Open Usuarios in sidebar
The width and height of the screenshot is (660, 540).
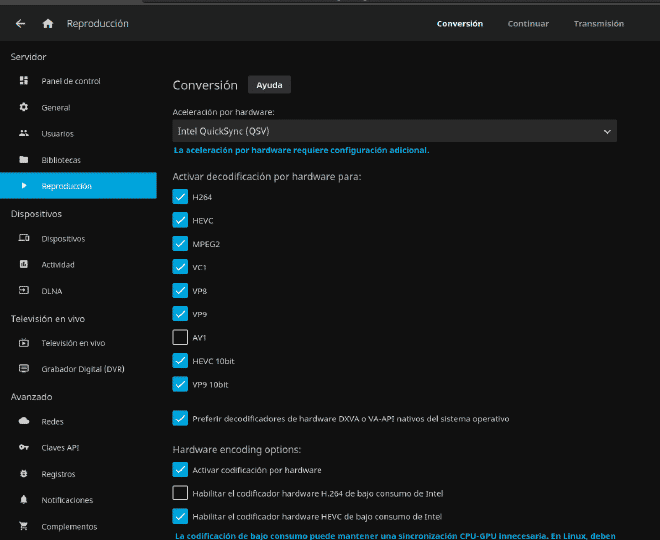[x=78, y=133]
